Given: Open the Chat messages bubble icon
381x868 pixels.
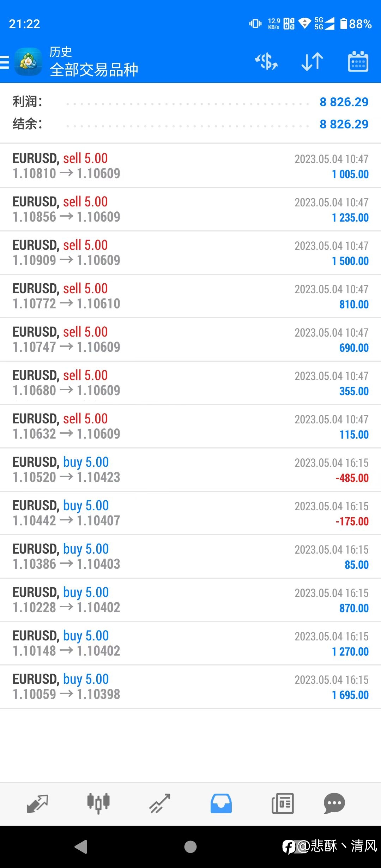Looking at the screenshot, I should 334,804.
